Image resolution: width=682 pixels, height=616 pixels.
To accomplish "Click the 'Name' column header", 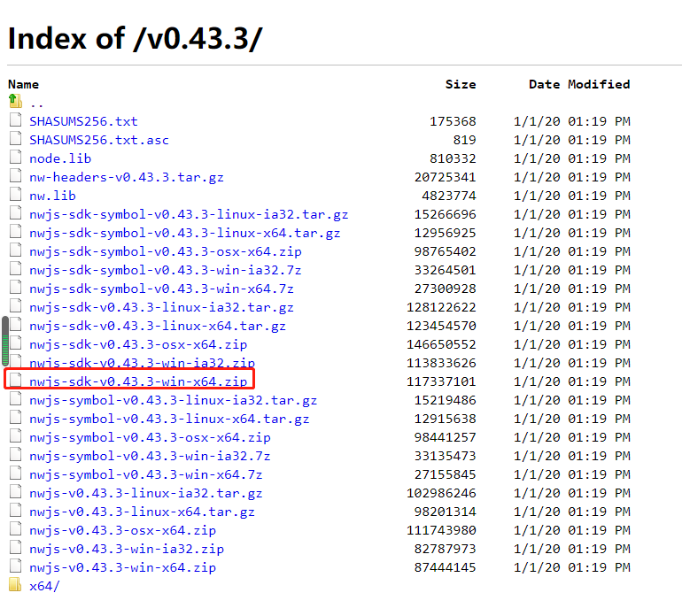I will click(24, 84).
